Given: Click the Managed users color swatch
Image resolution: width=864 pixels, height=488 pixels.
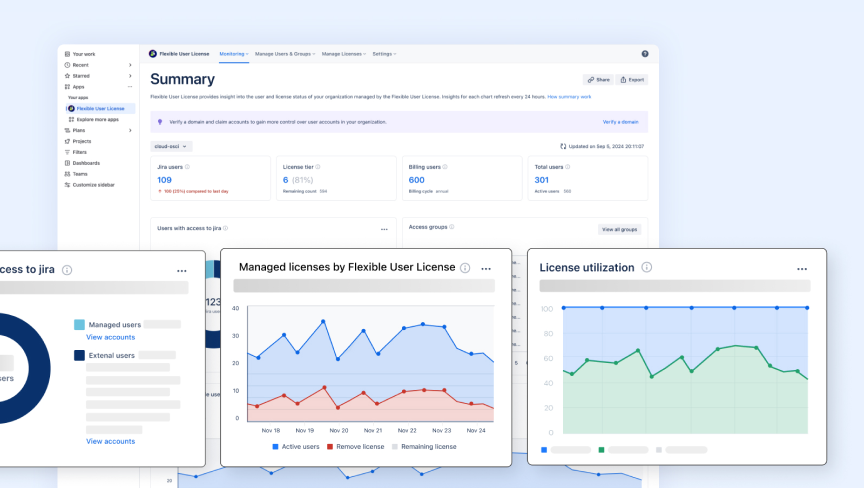Looking at the screenshot, I should point(79,324).
